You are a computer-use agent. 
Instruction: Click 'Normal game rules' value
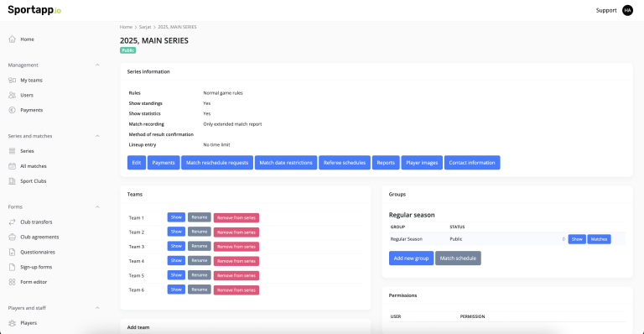point(223,93)
